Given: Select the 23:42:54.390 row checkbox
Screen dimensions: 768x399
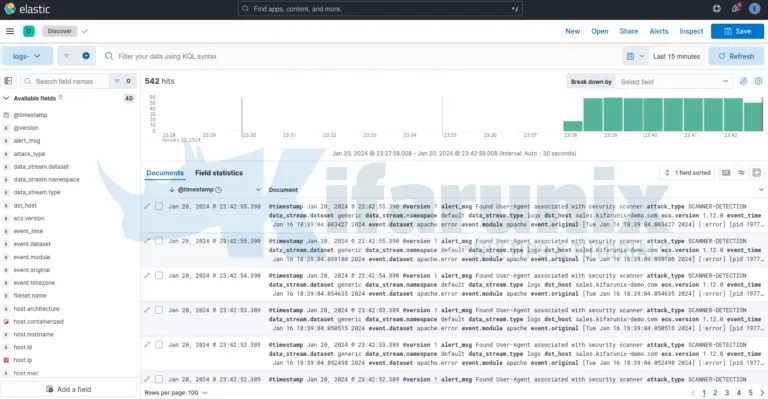Looking at the screenshot, I should (159, 275).
